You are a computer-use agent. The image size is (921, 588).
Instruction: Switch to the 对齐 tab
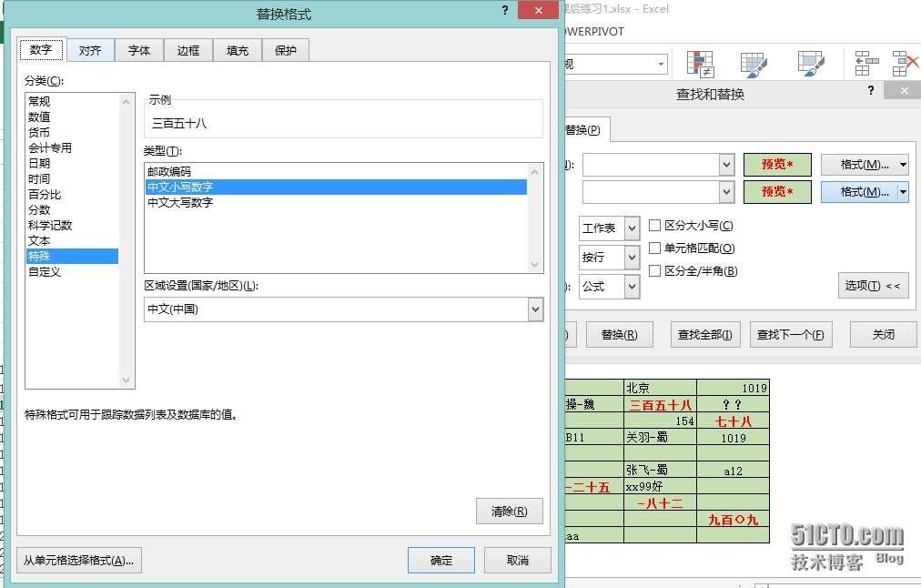tap(90, 51)
